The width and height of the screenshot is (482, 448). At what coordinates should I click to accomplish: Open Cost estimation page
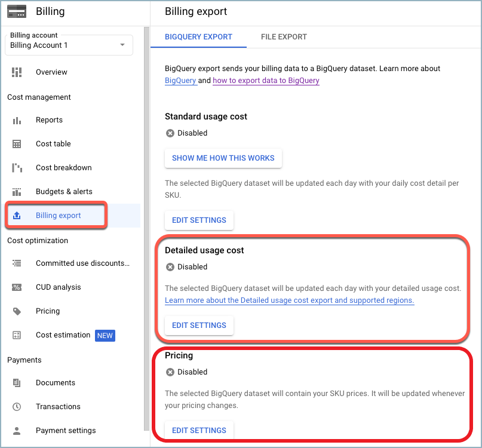pos(63,335)
